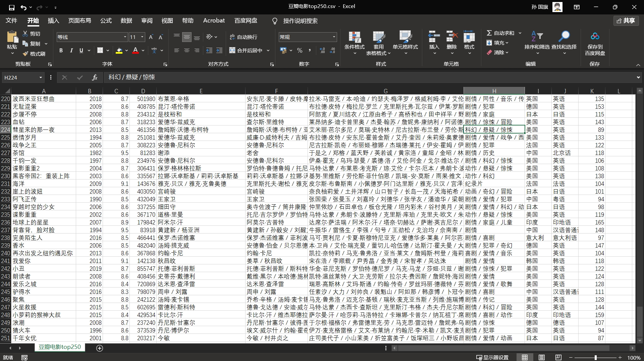Open the 文件 File menu
644x361 pixels.
11,21
